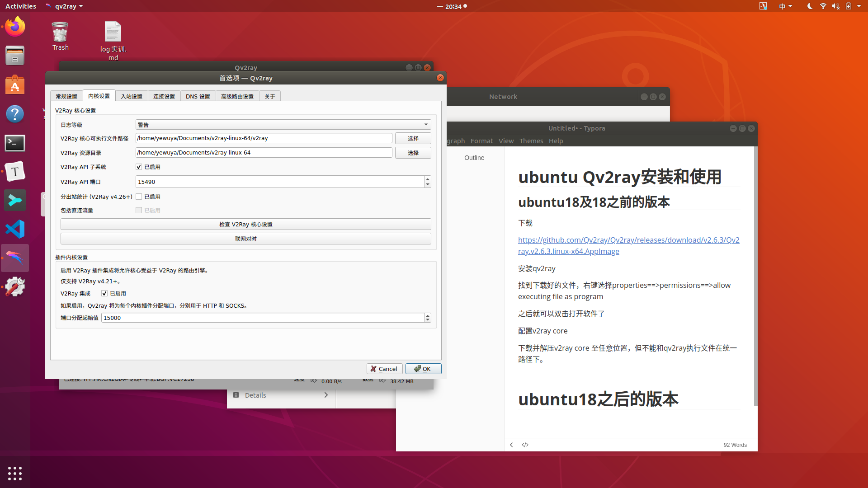The image size is (868, 488).
Task: Switch to the DNS 设置 tab
Action: click(198, 96)
